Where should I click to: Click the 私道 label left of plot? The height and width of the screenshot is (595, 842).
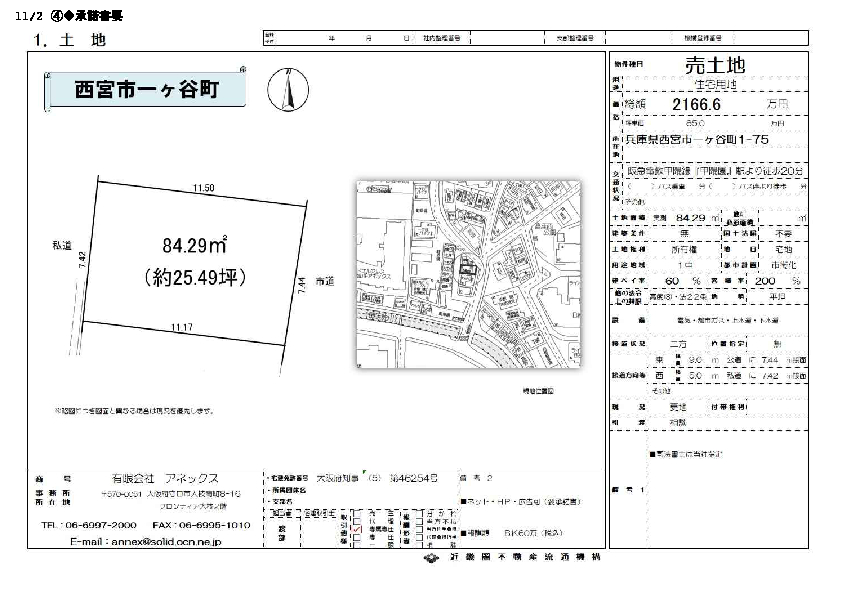pos(63,243)
